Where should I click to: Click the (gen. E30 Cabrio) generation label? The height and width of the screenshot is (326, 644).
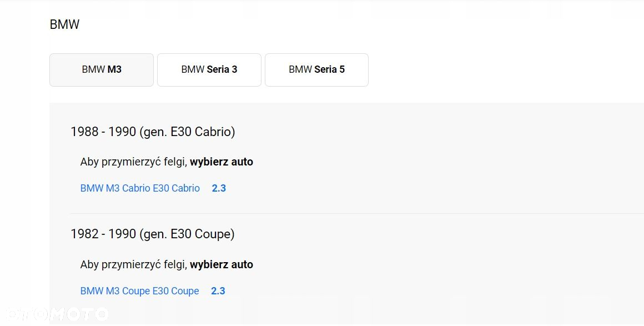(187, 132)
